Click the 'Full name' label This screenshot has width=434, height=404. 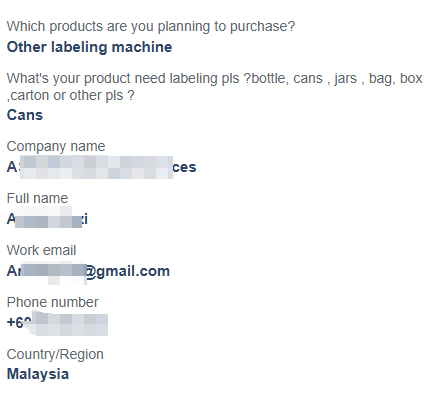(37, 198)
